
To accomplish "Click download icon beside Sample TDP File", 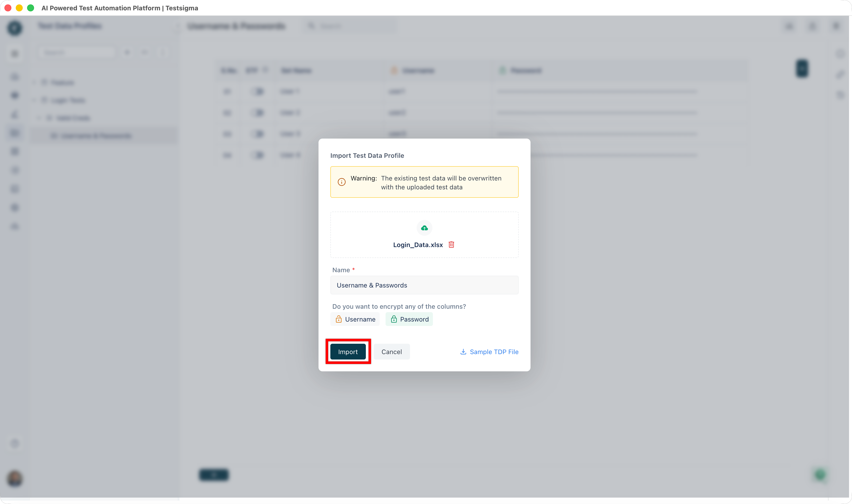I will click(463, 352).
